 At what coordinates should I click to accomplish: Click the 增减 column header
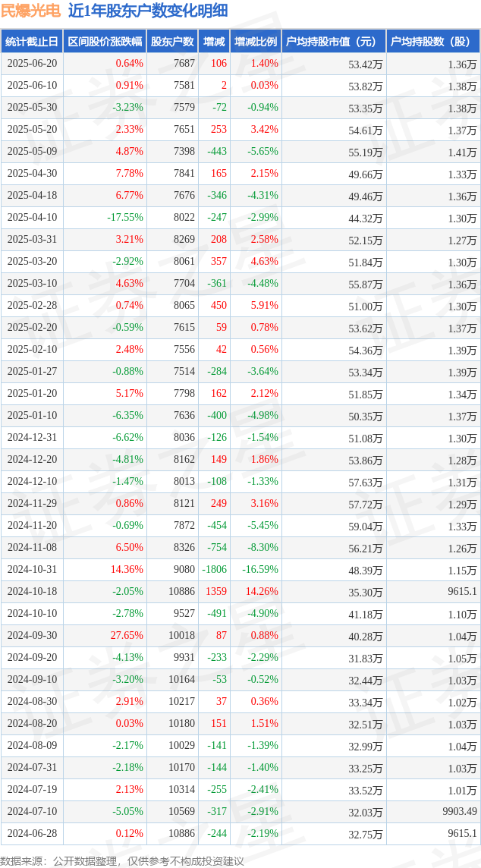pyautogui.click(x=214, y=42)
